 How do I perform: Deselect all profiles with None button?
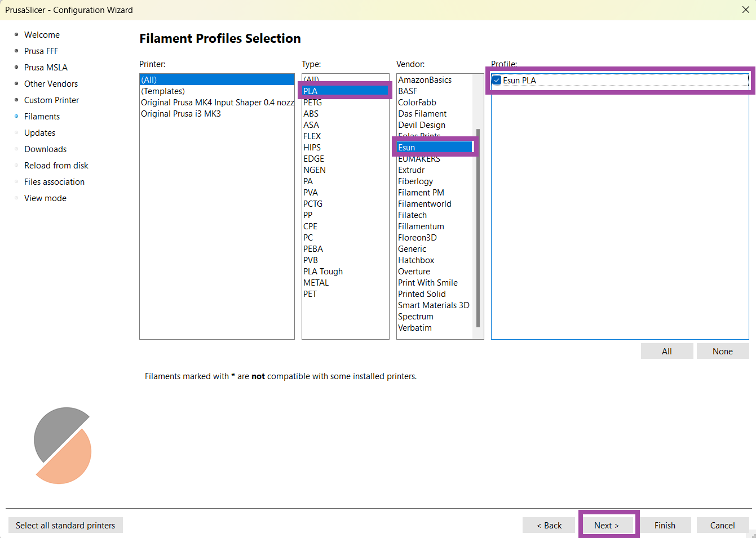(x=722, y=351)
